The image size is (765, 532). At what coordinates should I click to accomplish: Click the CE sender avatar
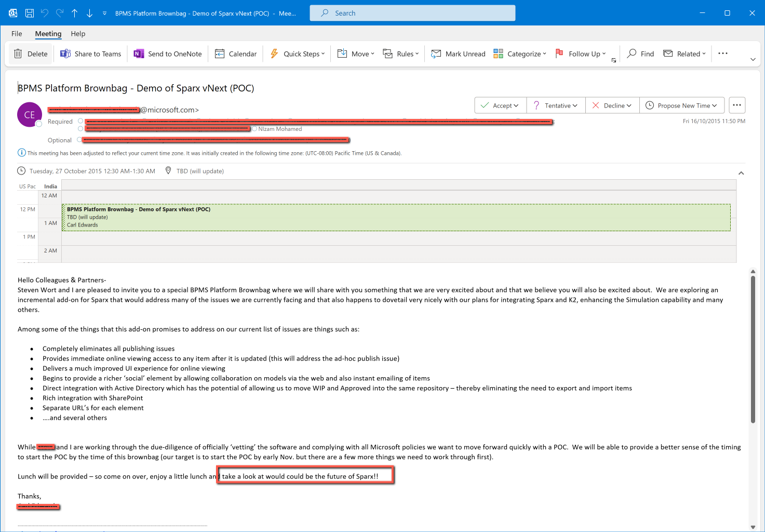[30, 115]
